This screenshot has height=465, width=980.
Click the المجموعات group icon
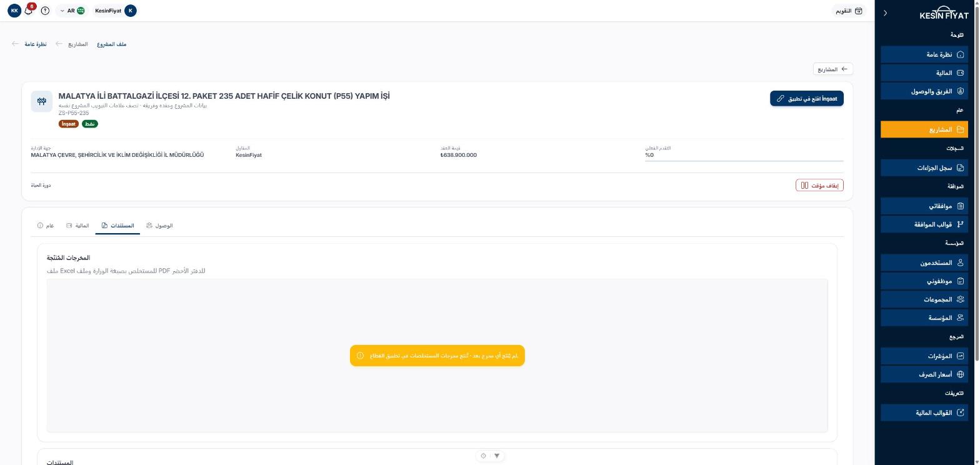click(961, 299)
